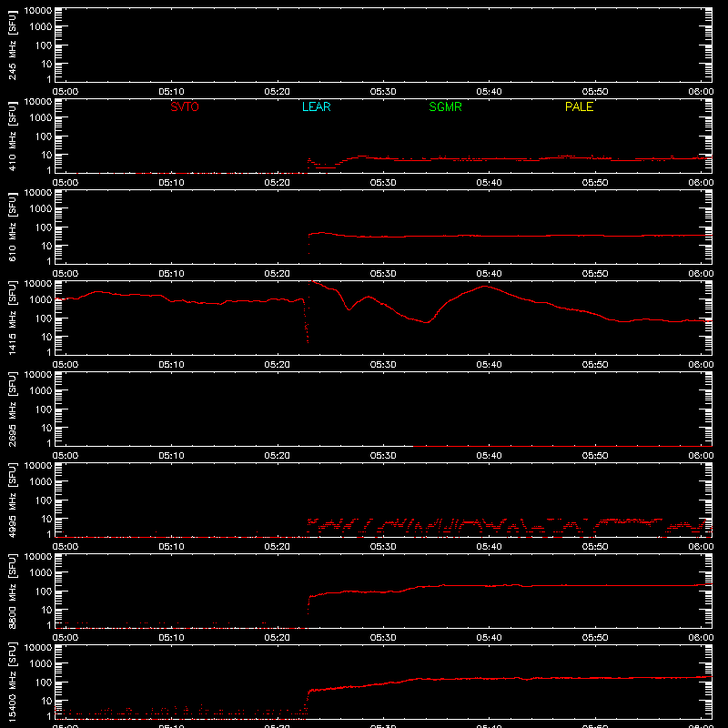Click the 8800 MHz curve rise near 05:23
The image size is (728, 728).
(308, 603)
